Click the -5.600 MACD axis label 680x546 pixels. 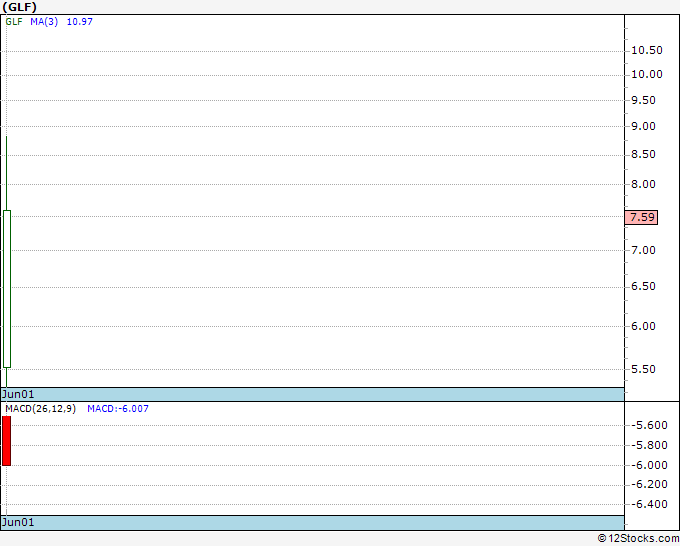[649, 425]
